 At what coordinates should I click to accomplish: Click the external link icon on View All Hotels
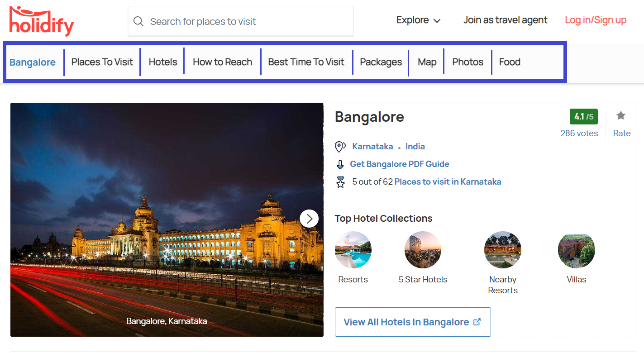click(477, 322)
